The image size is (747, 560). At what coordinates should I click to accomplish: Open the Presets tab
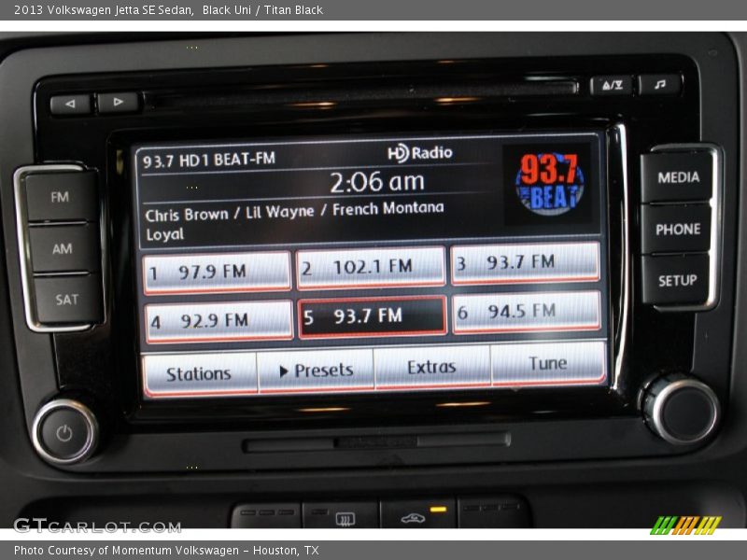coord(316,371)
